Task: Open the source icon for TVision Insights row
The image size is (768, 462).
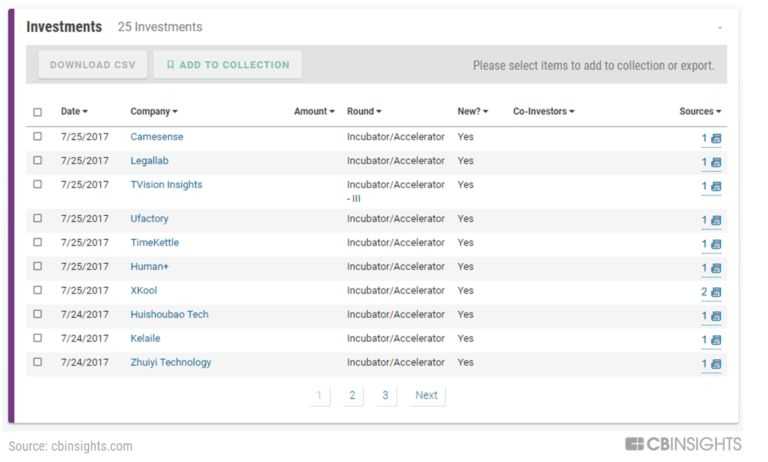Action: pyautogui.click(x=715, y=186)
